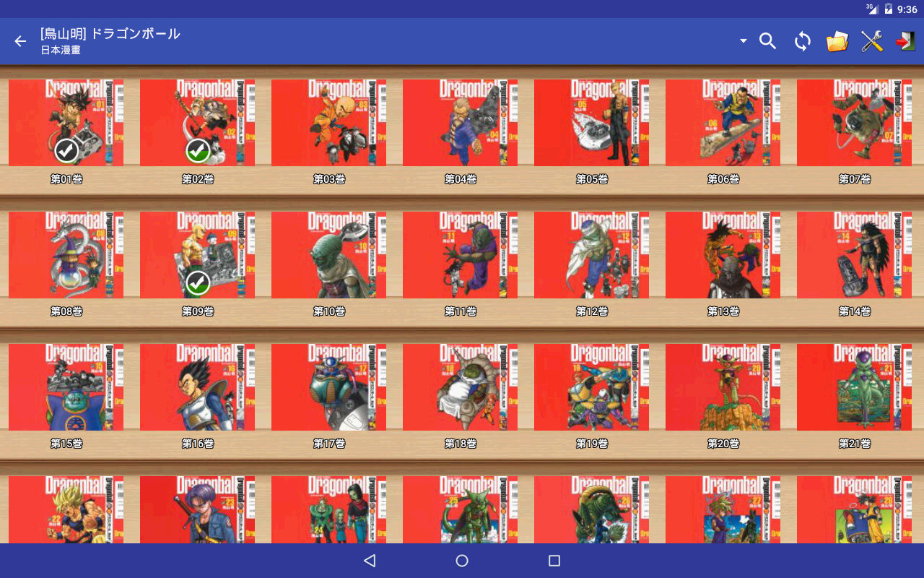Open volume 25 cover thumbnail
Viewport: 924px width, 578px height.
(x=461, y=509)
